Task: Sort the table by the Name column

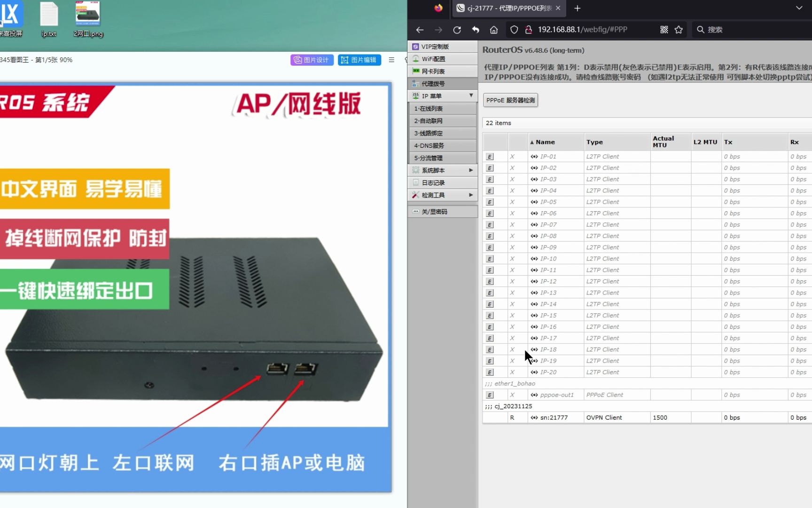Action: coord(546,142)
